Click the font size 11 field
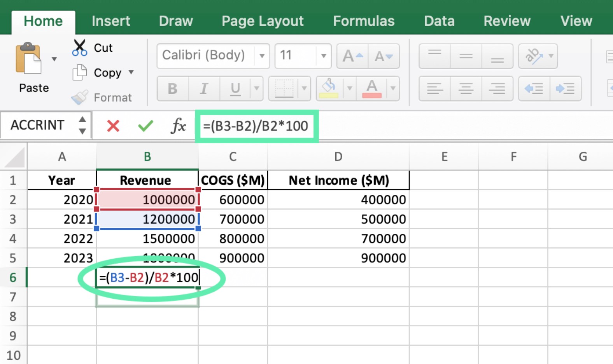Image resolution: width=613 pixels, height=364 pixels. click(296, 56)
